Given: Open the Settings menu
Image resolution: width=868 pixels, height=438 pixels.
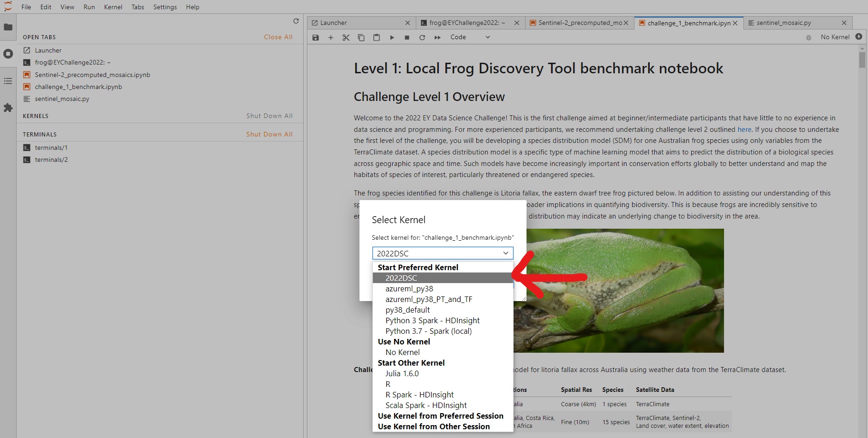Looking at the screenshot, I should (165, 7).
